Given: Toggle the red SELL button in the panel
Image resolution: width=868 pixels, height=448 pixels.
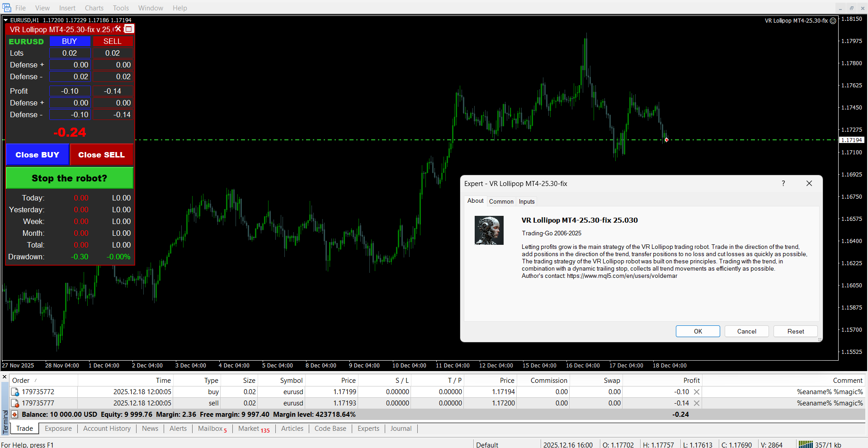Looking at the screenshot, I should coord(113,41).
